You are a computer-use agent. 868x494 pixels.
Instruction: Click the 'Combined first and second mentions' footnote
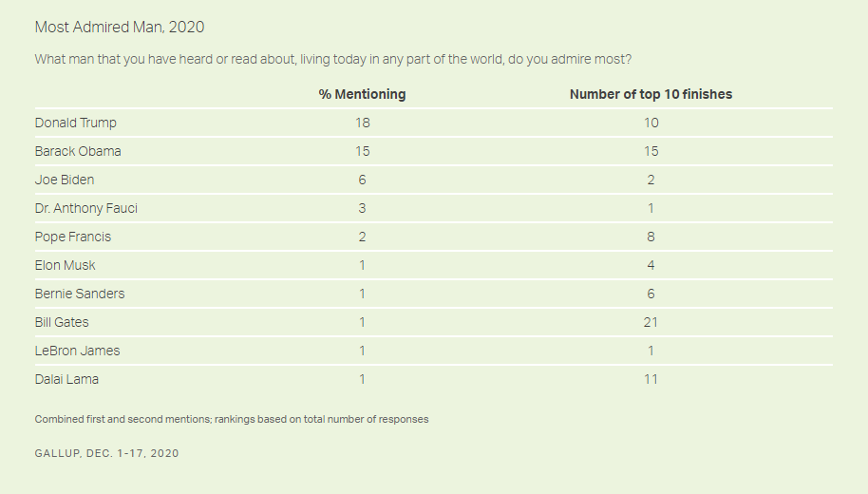click(x=232, y=419)
